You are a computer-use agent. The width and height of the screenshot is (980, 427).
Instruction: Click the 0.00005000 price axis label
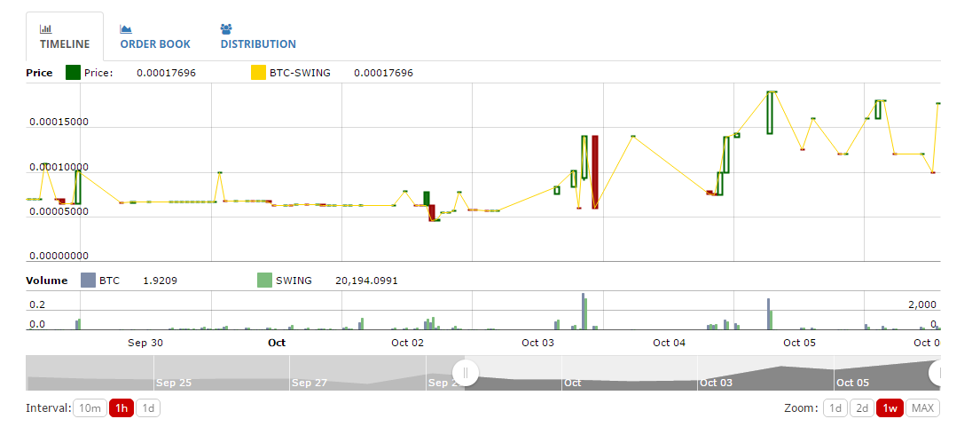pyautogui.click(x=59, y=211)
